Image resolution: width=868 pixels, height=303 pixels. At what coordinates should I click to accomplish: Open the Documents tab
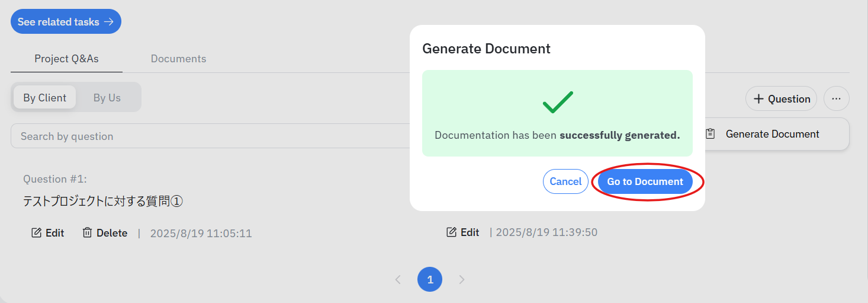click(x=178, y=59)
